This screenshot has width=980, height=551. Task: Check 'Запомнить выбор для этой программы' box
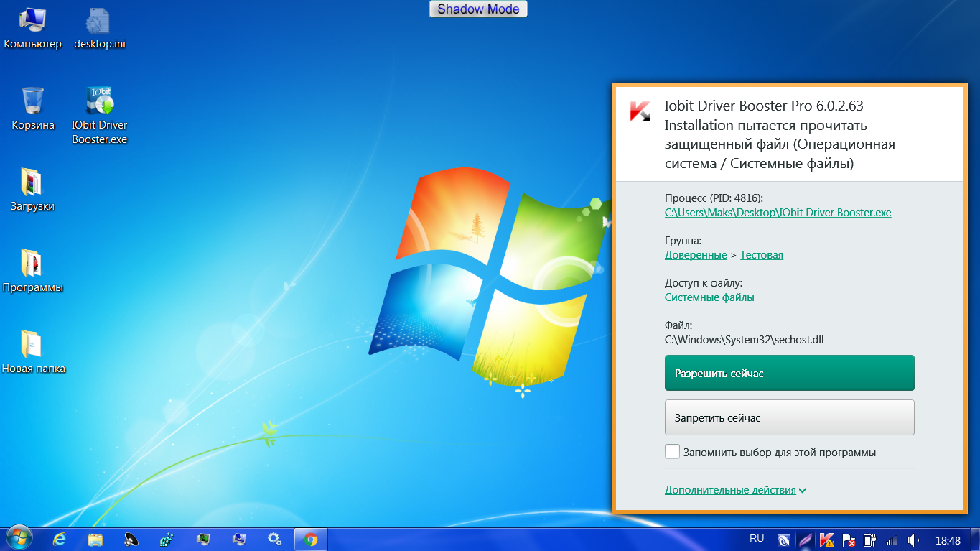tap(672, 452)
